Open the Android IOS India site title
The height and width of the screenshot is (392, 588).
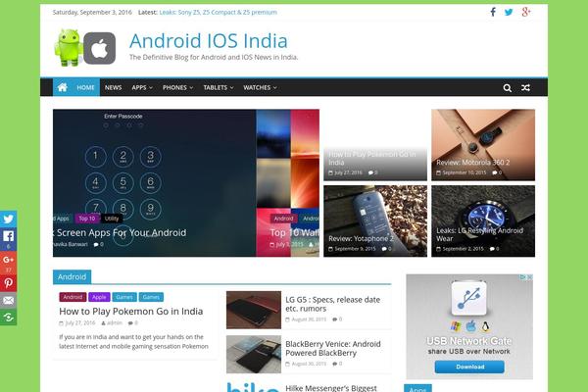(x=209, y=41)
